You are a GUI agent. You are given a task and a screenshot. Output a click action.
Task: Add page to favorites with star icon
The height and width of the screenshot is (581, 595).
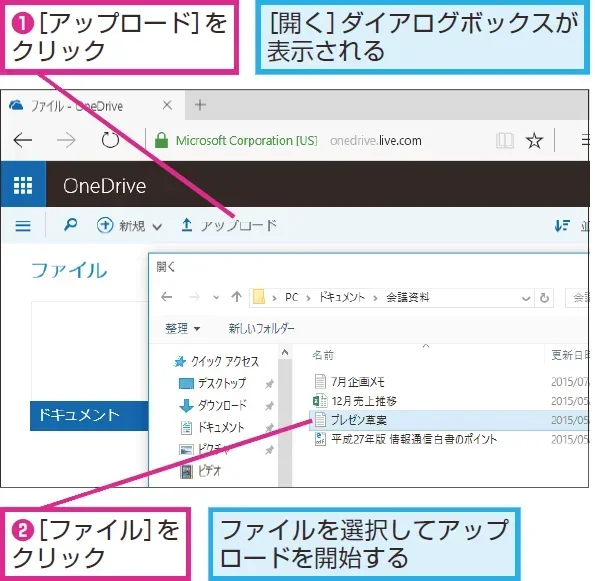534,141
